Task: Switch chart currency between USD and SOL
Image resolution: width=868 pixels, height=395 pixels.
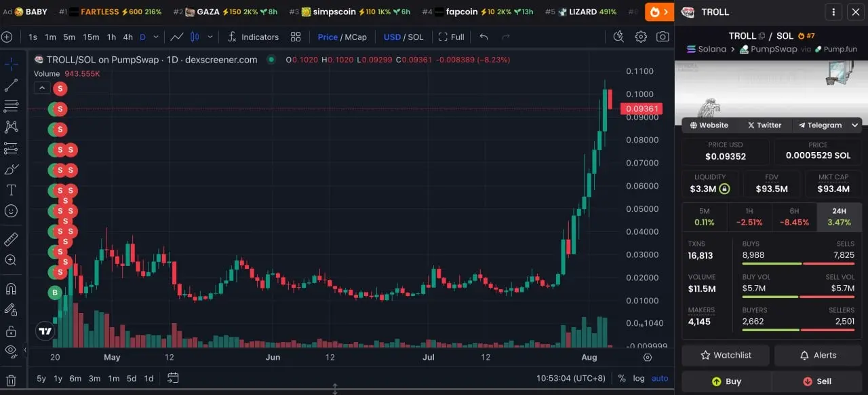Action: click(x=403, y=37)
